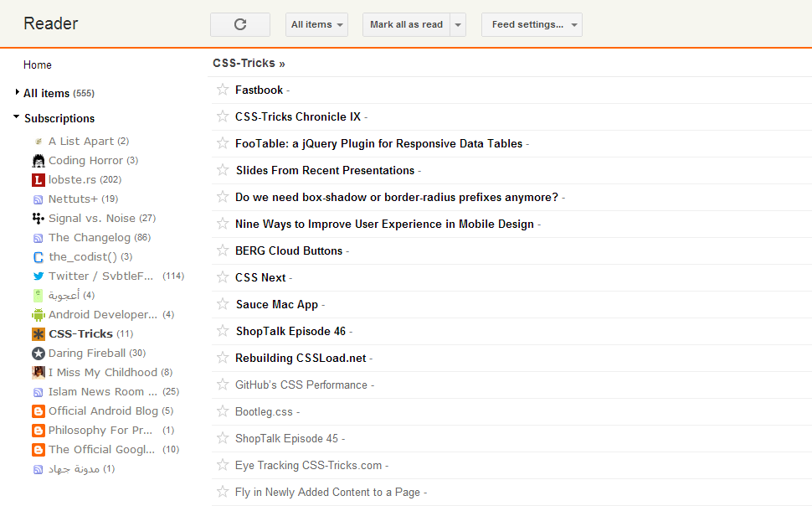Viewport: 812px width, 506px height.
Task: Toggle star on Rebuilding CSSLoad.net
Action: click(223, 357)
